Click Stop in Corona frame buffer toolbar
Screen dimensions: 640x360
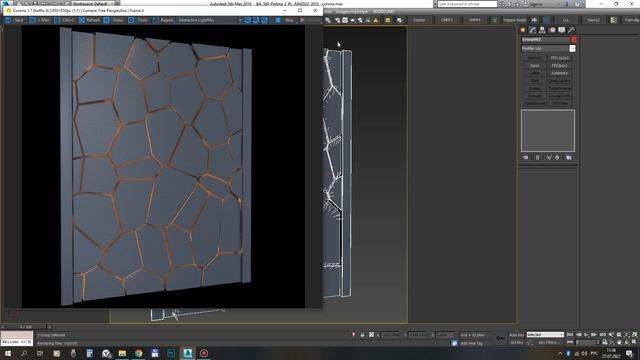point(285,20)
